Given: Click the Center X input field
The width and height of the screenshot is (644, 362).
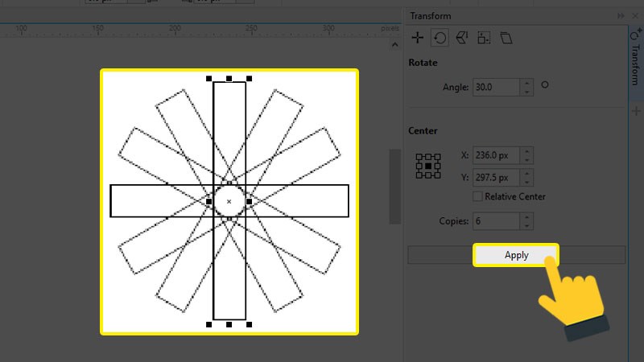Looking at the screenshot, I should (x=495, y=155).
